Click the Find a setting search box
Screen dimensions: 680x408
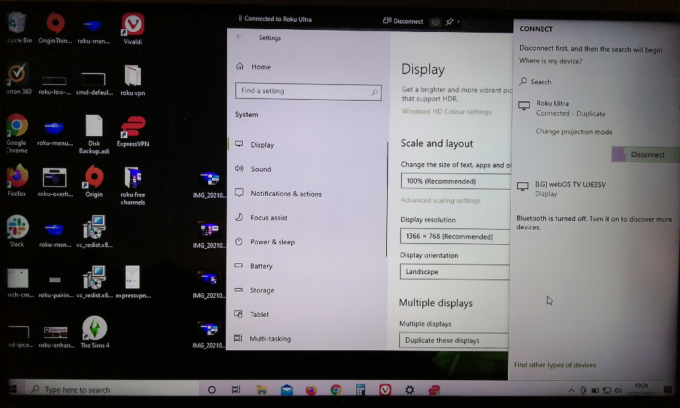(308, 91)
